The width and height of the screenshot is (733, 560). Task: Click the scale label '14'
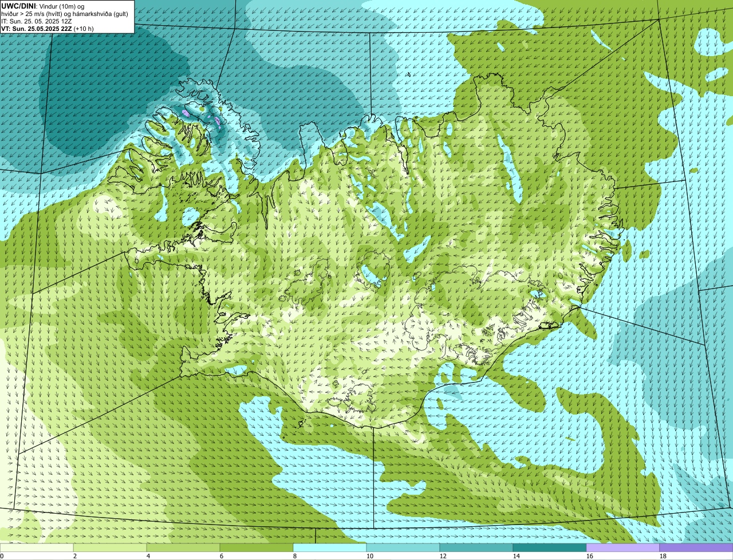click(517, 556)
